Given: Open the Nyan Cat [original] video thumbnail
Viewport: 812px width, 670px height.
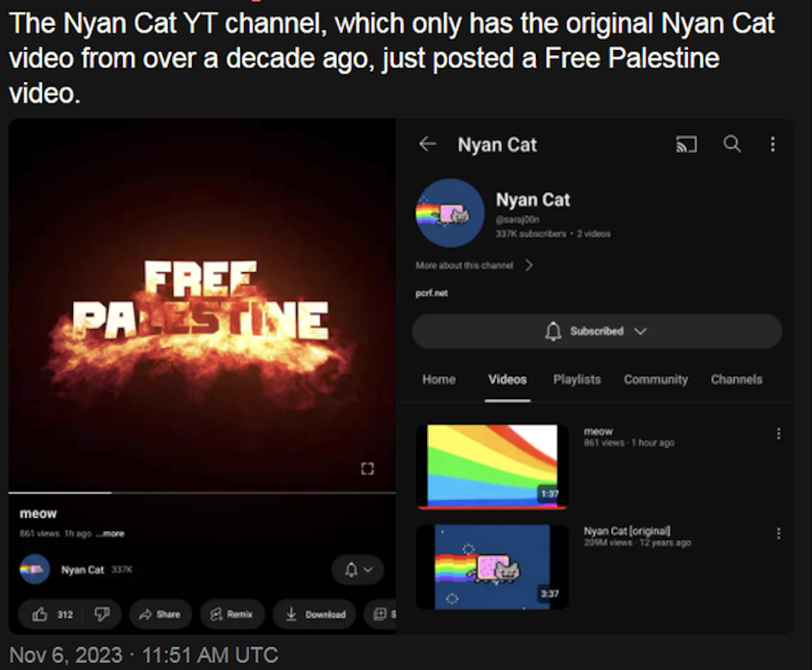Looking at the screenshot, I should click(492, 566).
